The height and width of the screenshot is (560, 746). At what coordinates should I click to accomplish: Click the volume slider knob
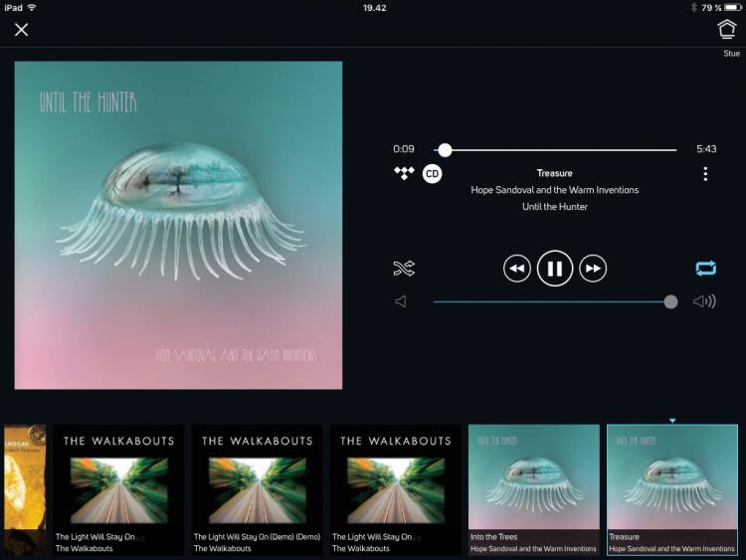(x=670, y=301)
